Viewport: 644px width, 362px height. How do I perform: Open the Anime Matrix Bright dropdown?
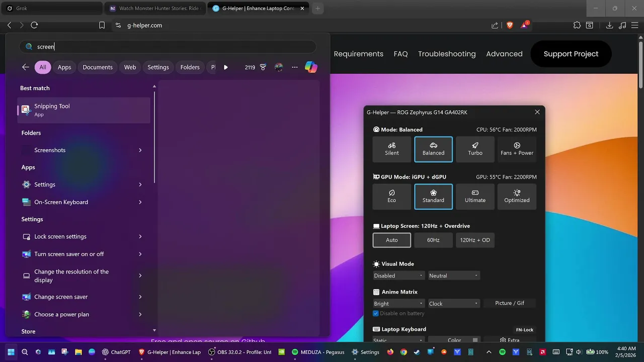(398, 303)
